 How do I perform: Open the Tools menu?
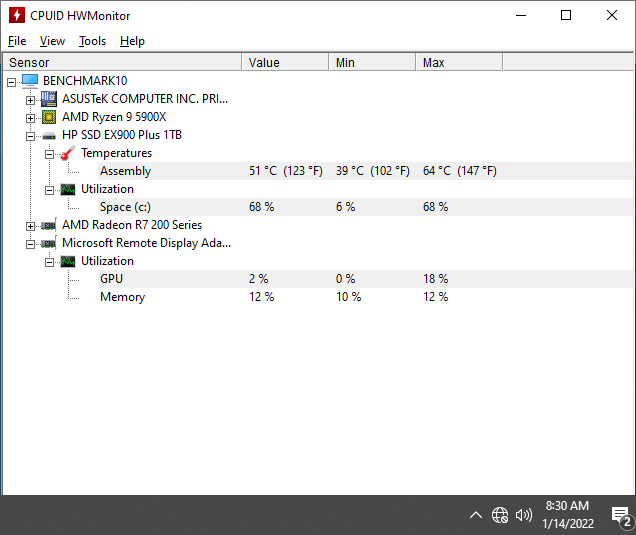coord(92,41)
